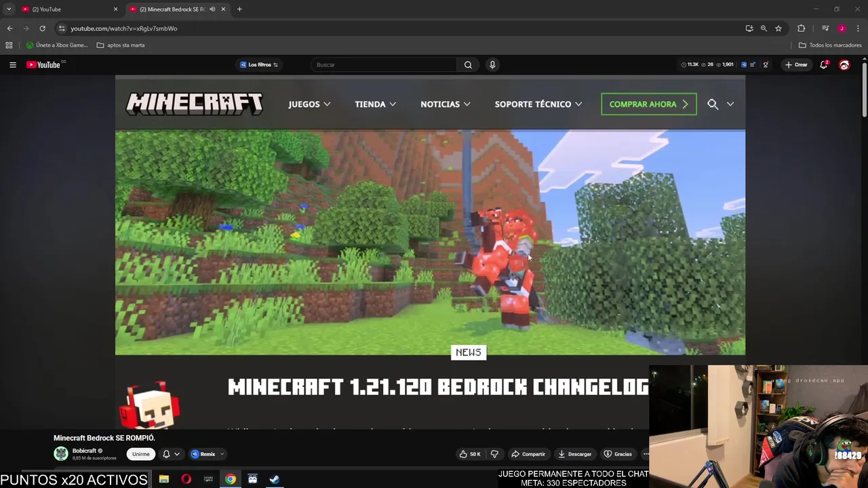Viewport: 868px width, 488px height.
Task: Open File Explorer from taskbar
Action: click(164, 479)
